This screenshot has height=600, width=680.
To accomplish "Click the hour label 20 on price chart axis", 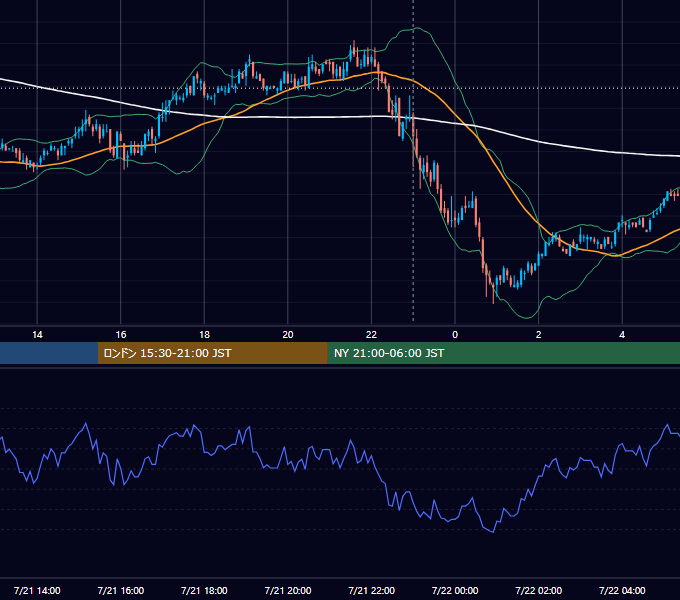I will 288,335.
